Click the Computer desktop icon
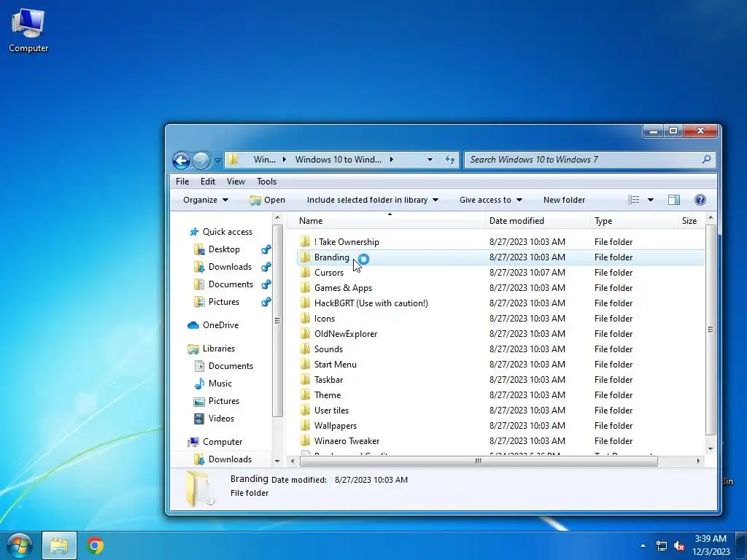 pyautogui.click(x=28, y=31)
